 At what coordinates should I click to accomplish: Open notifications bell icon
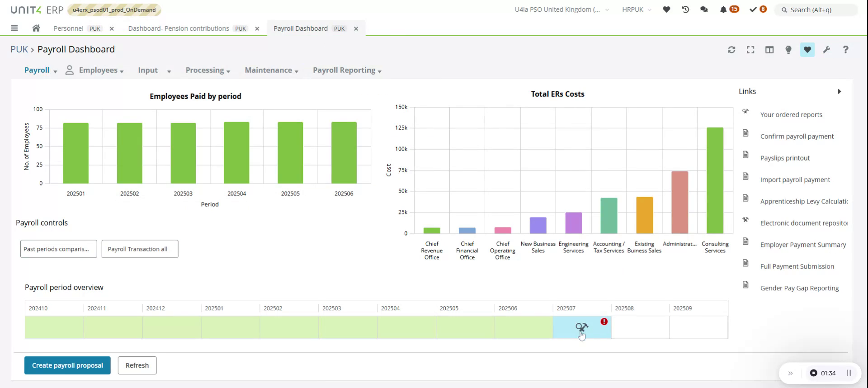pos(723,9)
